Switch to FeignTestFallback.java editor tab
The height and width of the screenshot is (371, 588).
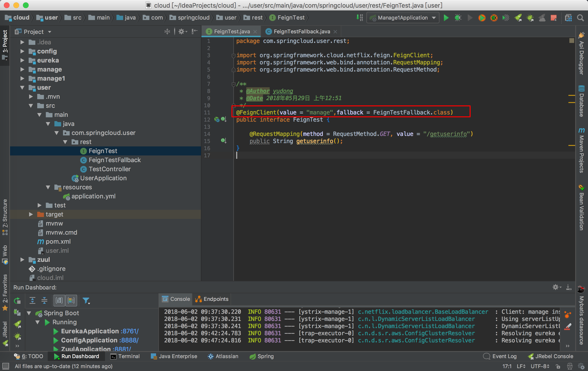301,31
